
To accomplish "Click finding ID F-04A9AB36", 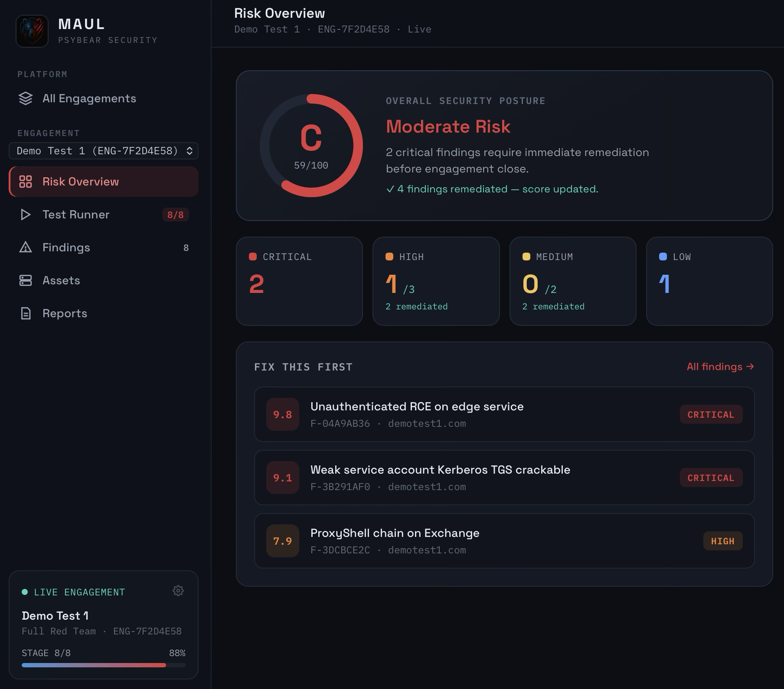I will coord(340,424).
